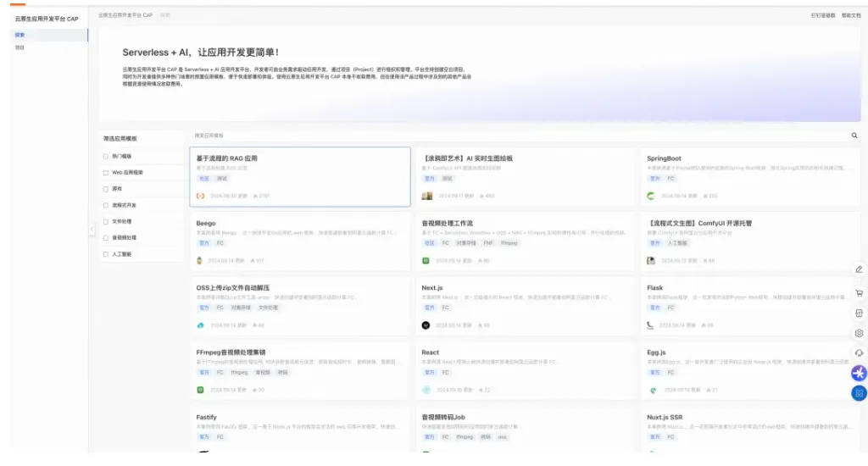Open the edit pencil floating icon

click(x=859, y=269)
